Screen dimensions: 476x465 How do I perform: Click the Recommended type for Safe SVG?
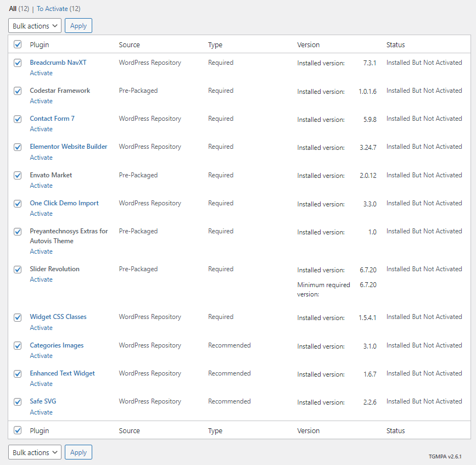click(229, 401)
